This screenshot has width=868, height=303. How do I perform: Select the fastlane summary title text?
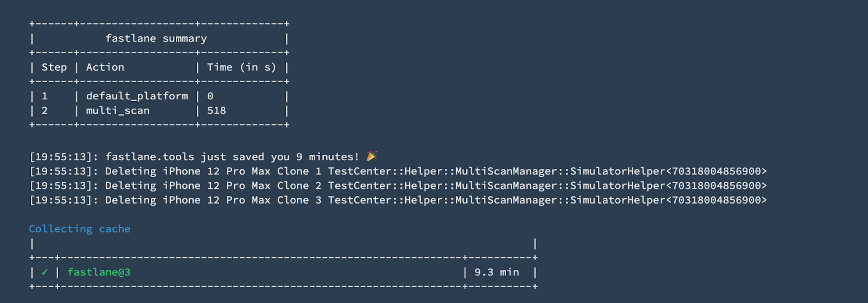(x=156, y=39)
